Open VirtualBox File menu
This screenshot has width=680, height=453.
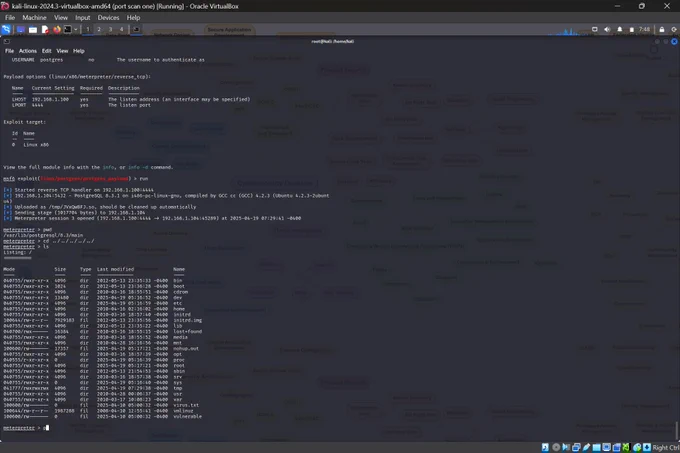click(x=10, y=18)
